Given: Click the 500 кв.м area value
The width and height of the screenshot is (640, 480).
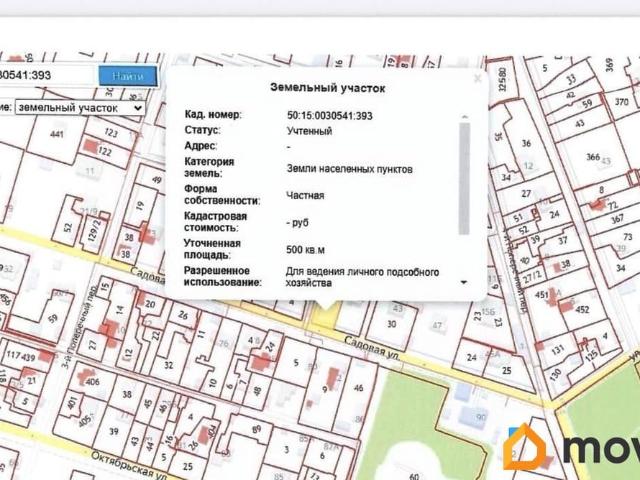Looking at the screenshot, I should click(x=305, y=250).
